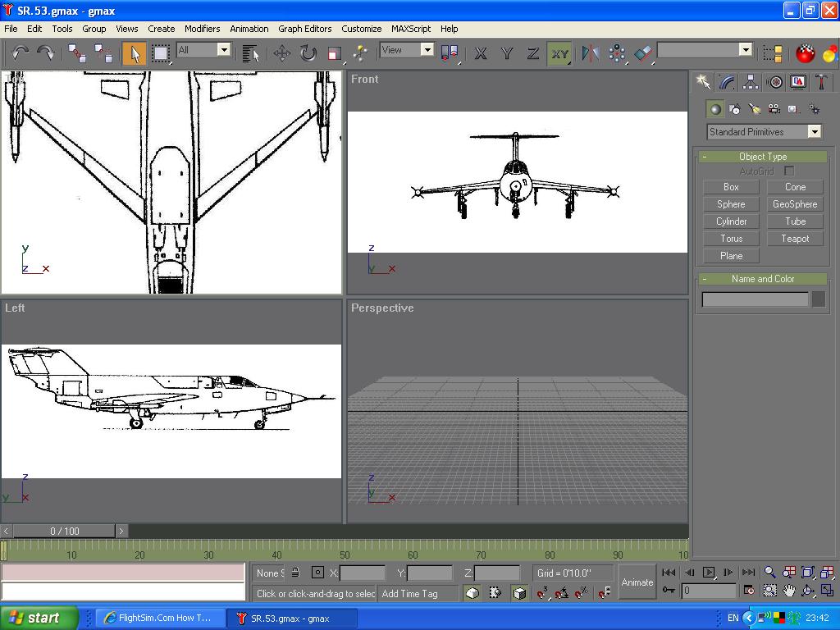Click the Teapot primitive button
Screen dimensions: 840x630
click(794, 239)
